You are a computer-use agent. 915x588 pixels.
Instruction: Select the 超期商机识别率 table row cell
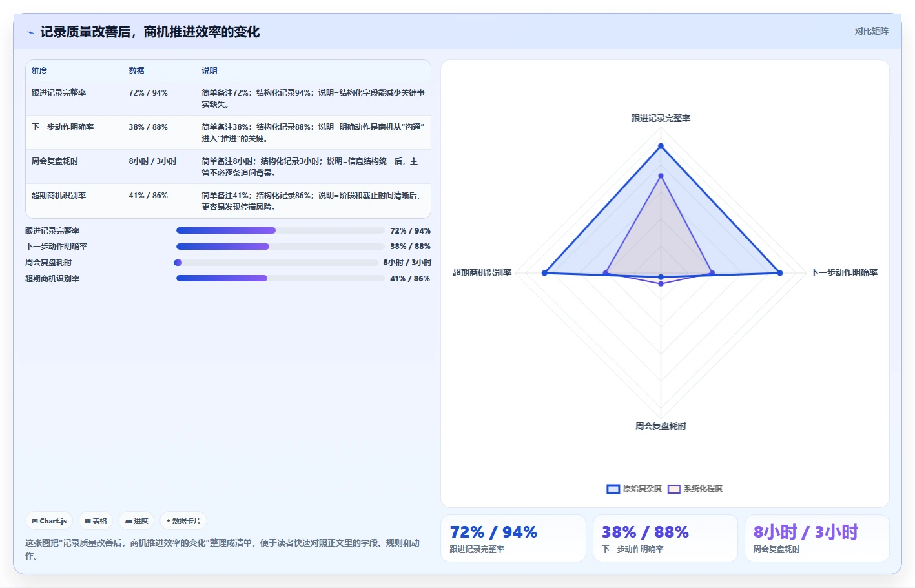coord(59,196)
